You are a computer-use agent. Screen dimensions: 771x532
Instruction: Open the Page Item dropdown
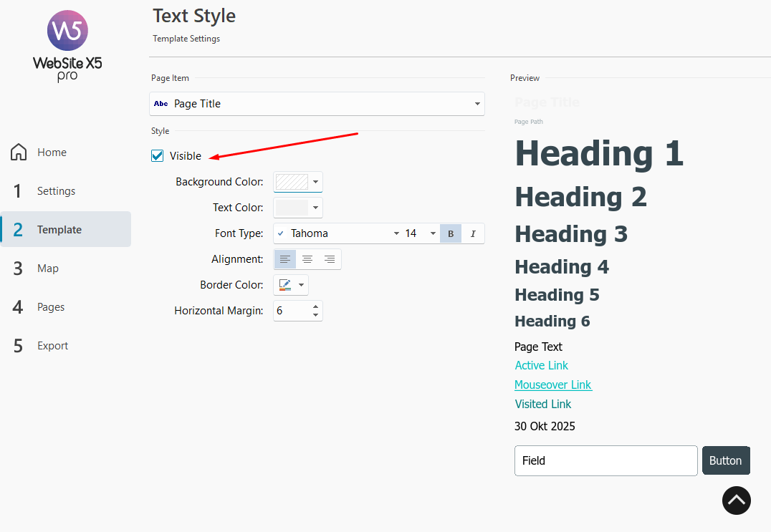317,104
